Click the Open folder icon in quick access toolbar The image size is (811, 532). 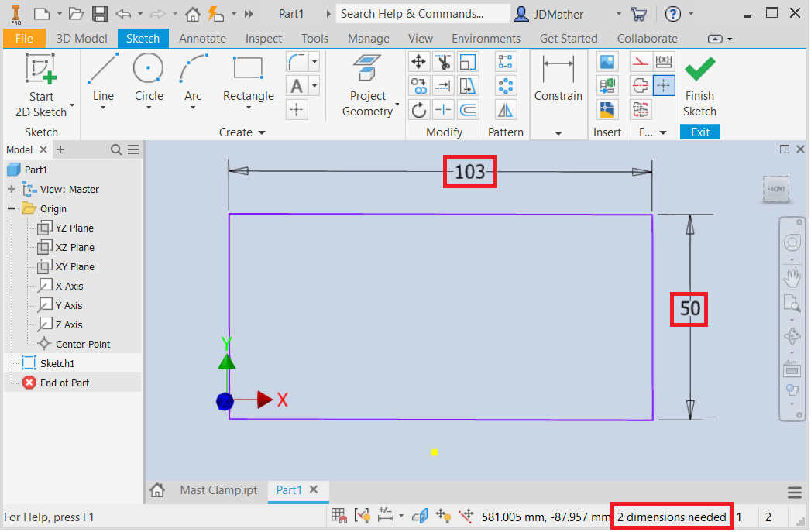[x=76, y=14]
